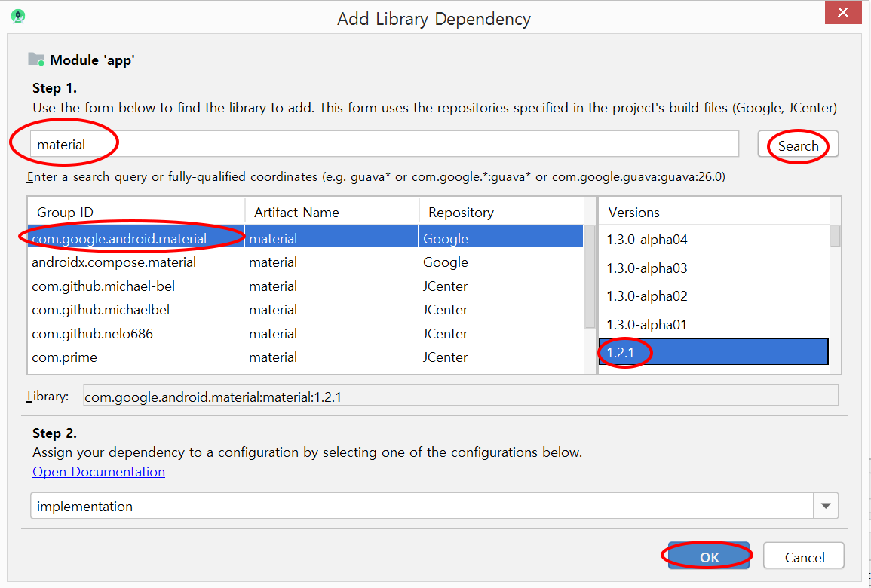This screenshot has height=588, width=871.
Task: Select the com.github.michael-bel row
Action: pos(305,286)
